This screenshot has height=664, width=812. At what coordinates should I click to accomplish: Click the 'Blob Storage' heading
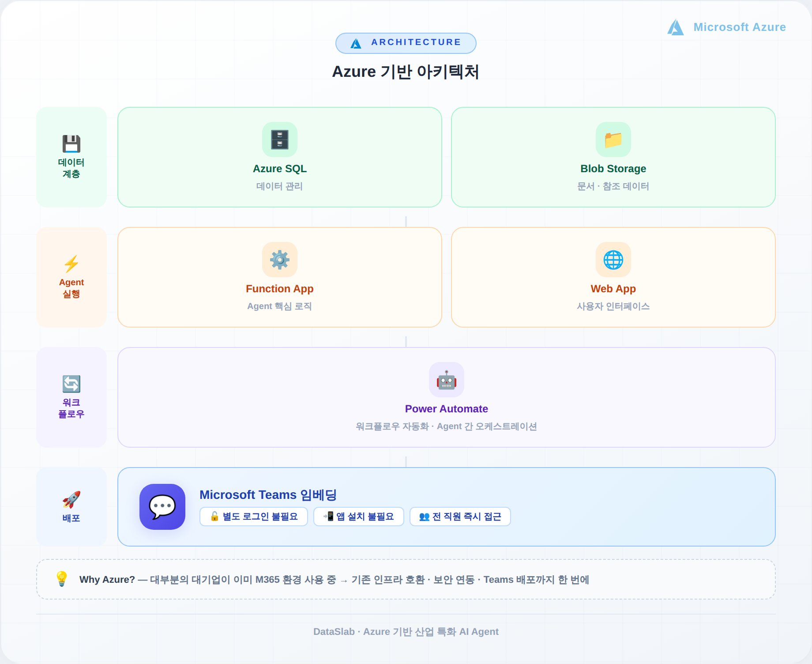coord(613,169)
